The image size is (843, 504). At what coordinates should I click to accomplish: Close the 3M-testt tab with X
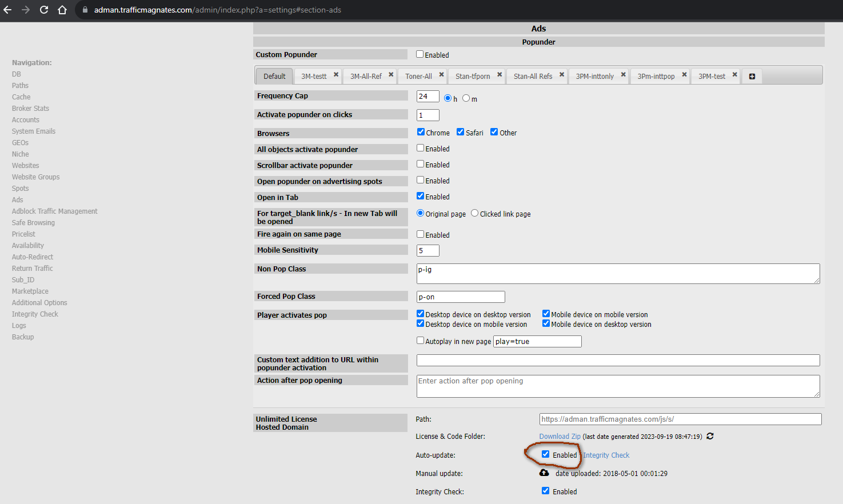[336, 74]
